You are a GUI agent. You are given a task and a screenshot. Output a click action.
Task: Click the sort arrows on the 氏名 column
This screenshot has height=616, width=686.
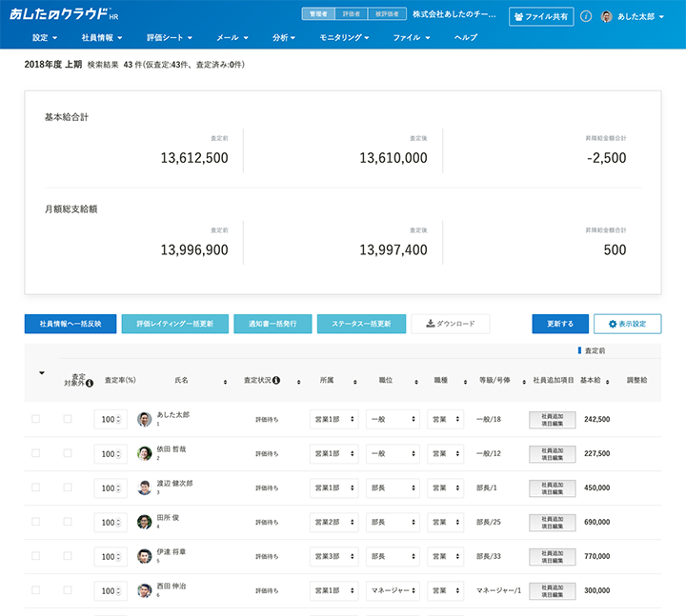(225, 381)
